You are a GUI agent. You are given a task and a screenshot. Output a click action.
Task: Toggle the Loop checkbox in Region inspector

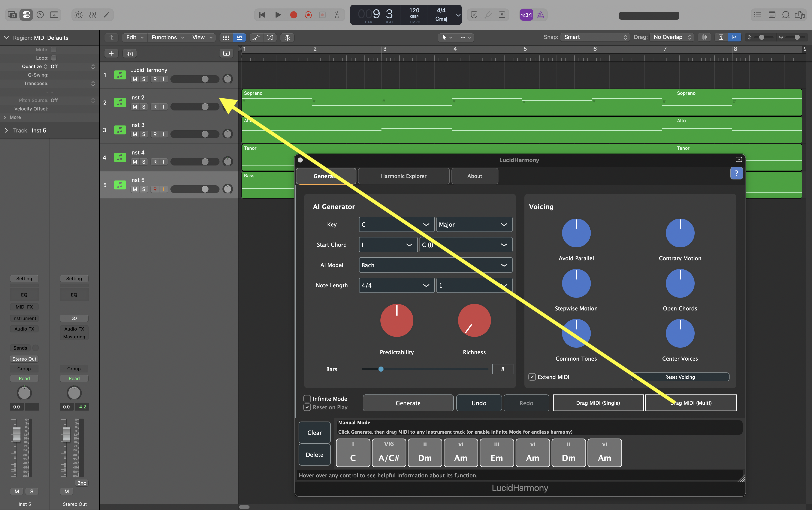[53, 58]
